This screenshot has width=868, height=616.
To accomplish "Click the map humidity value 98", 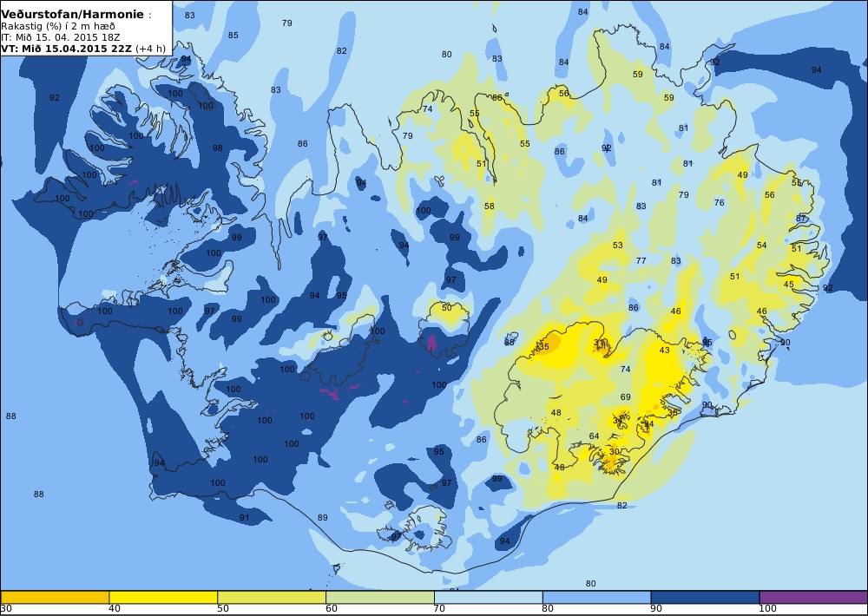I will (x=218, y=147).
